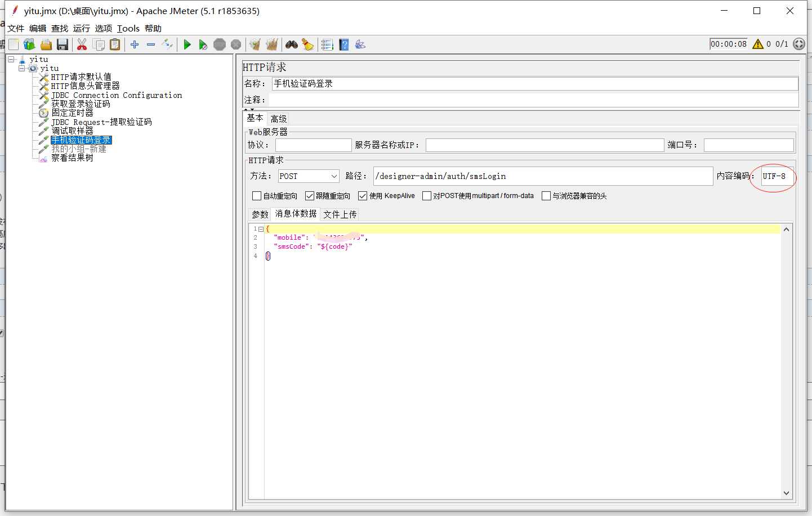812x516 pixels.
Task: Select 察看结果树 listener
Action: [73, 158]
